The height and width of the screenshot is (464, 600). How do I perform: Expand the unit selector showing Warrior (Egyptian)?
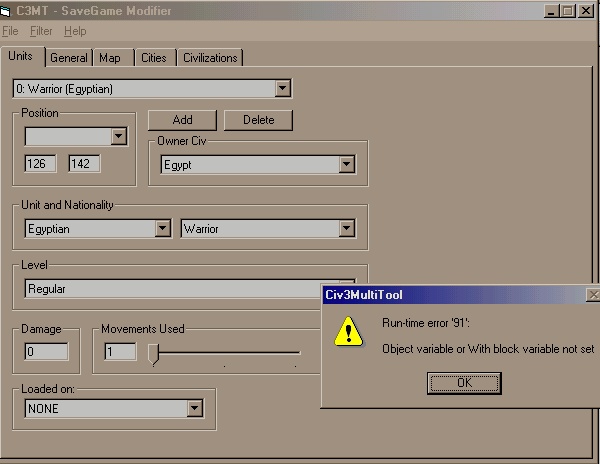point(283,89)
